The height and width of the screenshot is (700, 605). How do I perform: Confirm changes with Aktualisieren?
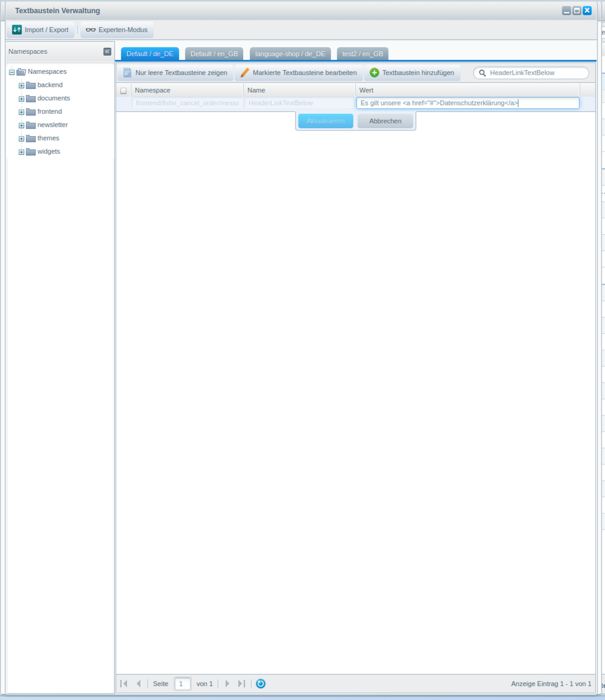coord(326,121)
